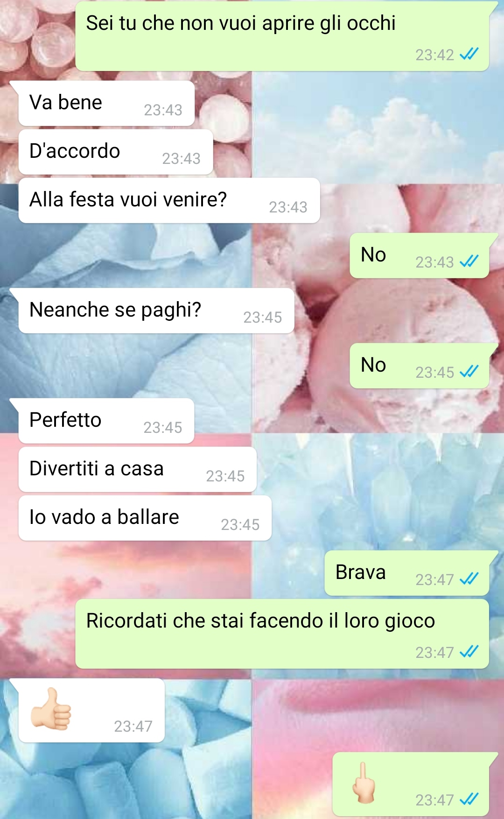Tap double check on first 'No' message
Screen dimensions: 504x819
469,261
